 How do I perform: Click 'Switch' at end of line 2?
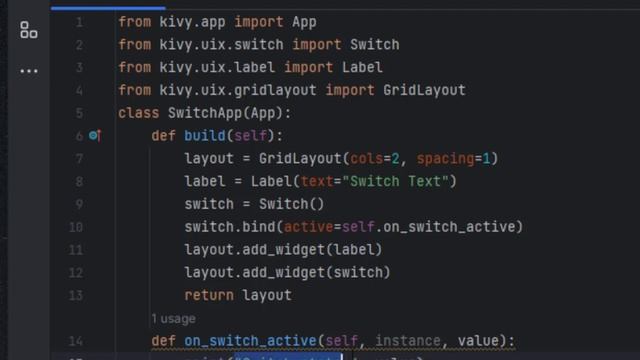(x=375, y=44)
